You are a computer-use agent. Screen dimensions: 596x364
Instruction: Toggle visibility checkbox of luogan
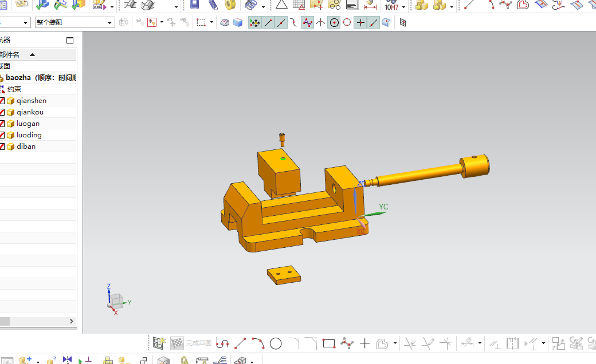(x=2, y=124)
